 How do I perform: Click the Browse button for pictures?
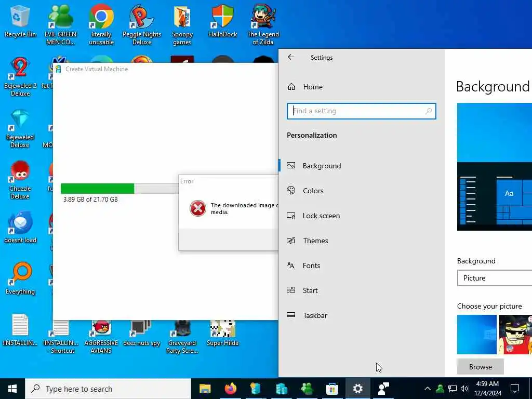481,367
